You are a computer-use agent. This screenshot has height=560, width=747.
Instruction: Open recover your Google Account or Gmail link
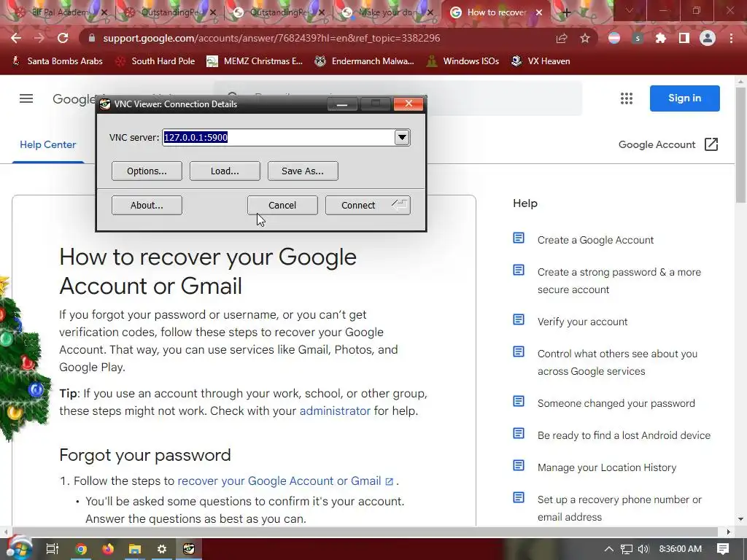[x=285, y=481]
